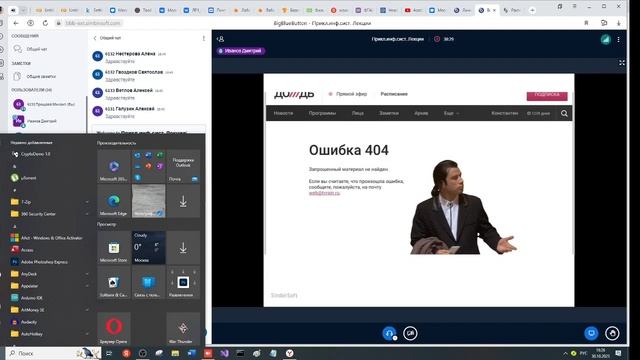The image size is (640, 360).
Task: Open the Opera browser tile
Action: [113, 328]
